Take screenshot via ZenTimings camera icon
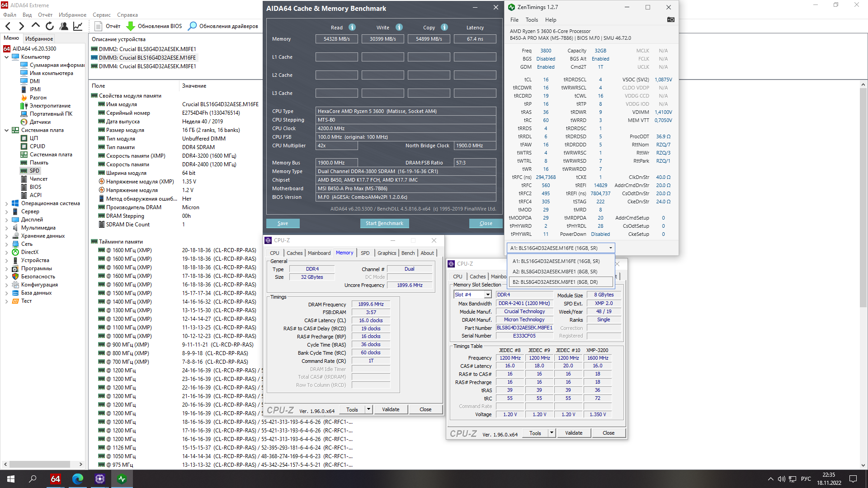The image size is (868, 488). point(670,20)
